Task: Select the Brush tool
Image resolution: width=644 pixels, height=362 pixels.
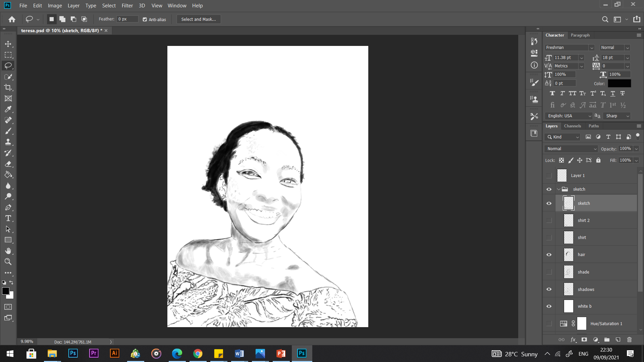Action: click(x=8, y=131)
